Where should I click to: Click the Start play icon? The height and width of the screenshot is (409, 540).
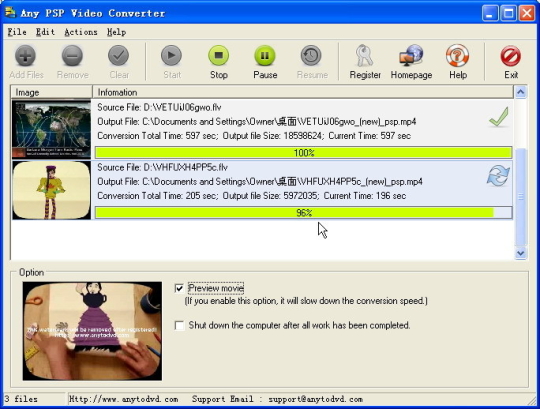pyautogui.click(x=172, y=56)
